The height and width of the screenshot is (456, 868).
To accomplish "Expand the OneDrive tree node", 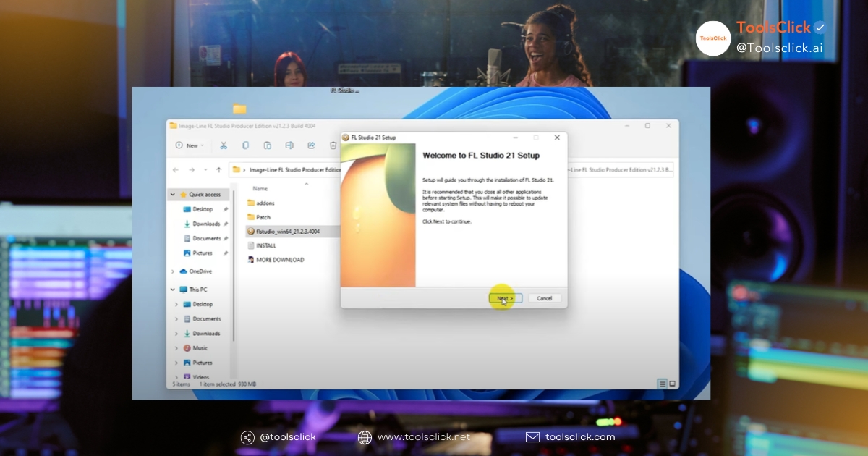I will tap(173, 271).
